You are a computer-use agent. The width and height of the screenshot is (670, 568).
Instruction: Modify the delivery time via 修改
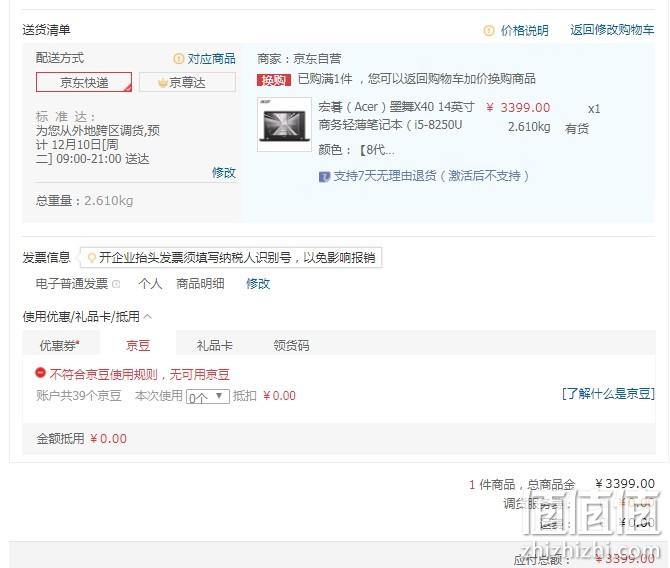[224, 173]
